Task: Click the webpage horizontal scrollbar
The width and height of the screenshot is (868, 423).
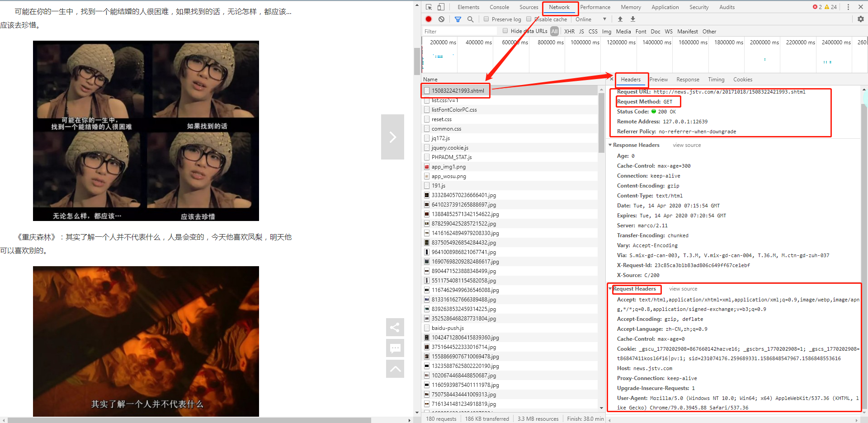Action: point(189,420)
